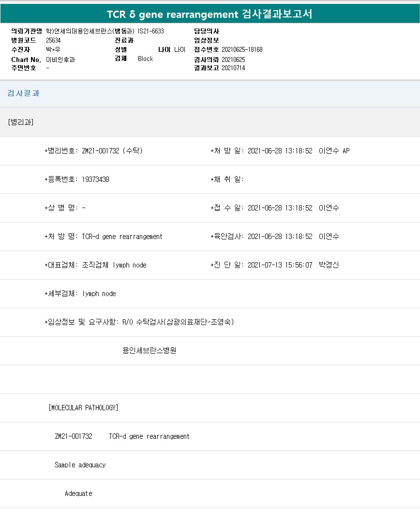Click the specimen type value Block

tap(145, 59)
